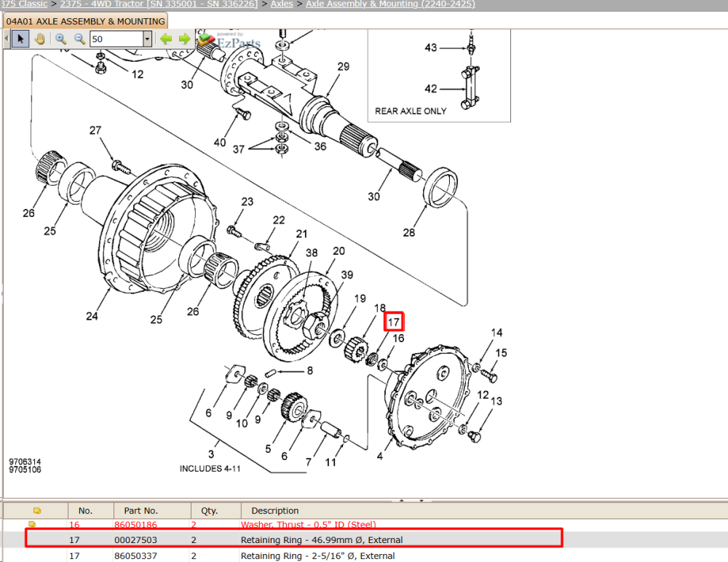The width and height of the screenshot is (728, 562).
Task: Click callout 22 in the diagram
Action: point(279,220)
